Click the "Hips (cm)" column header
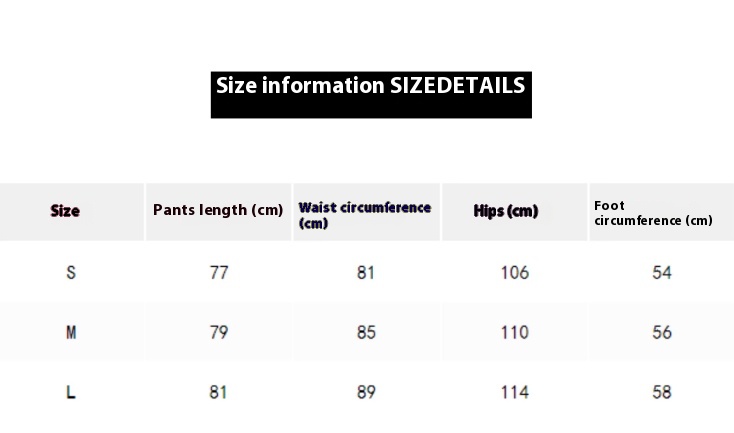 pyautogui.click(x=506, y=211)
